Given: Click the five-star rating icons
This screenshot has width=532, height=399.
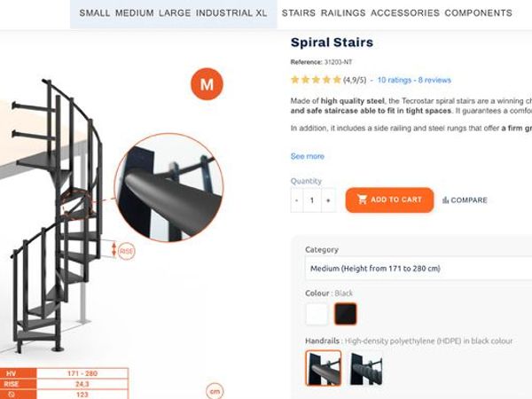Looking at the screenshot, I should point(315,80).
